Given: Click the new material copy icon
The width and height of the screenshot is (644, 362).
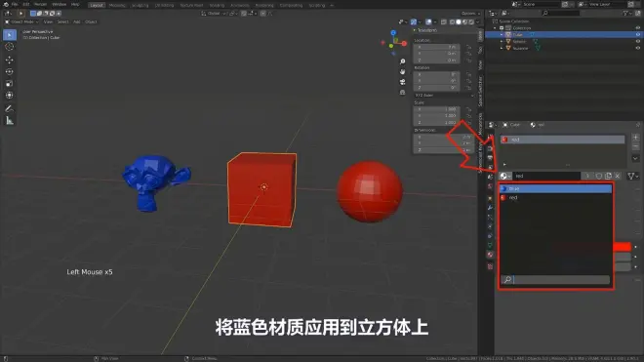Looking at the screenshot, I should tap(608, 176).
